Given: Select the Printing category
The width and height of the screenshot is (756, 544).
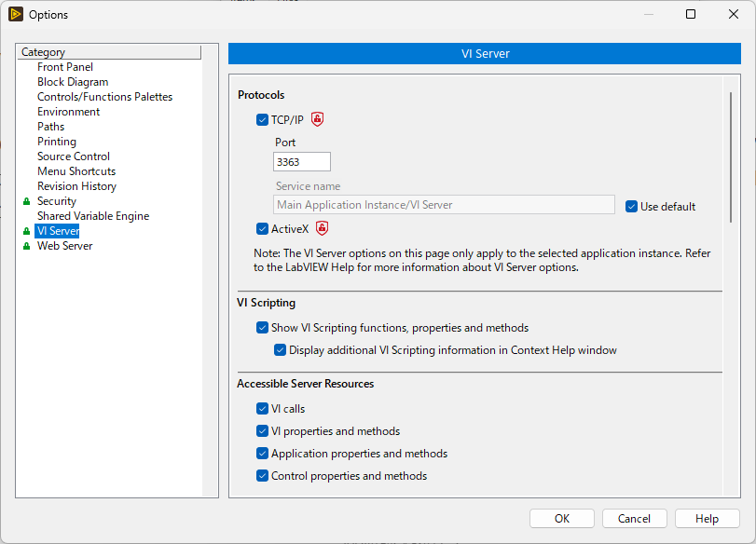Looking at the screenshot, I should click(x=57, y=142).
